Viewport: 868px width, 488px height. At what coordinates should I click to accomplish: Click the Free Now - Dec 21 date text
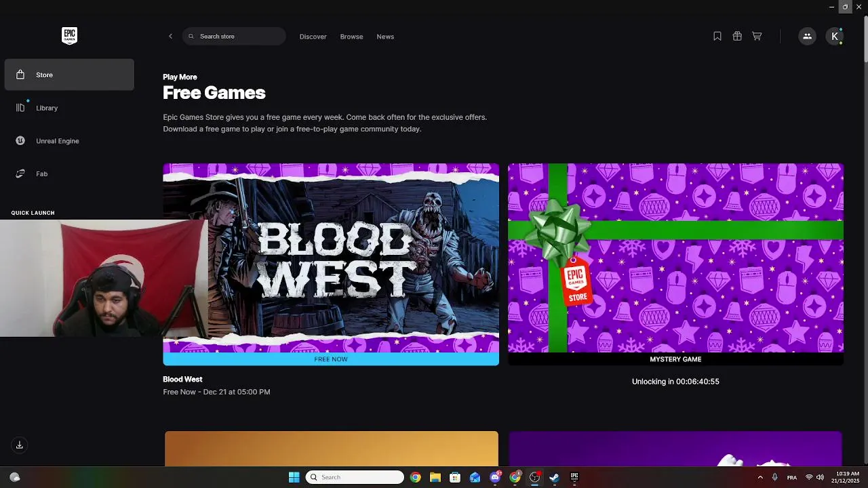[216, 392]
